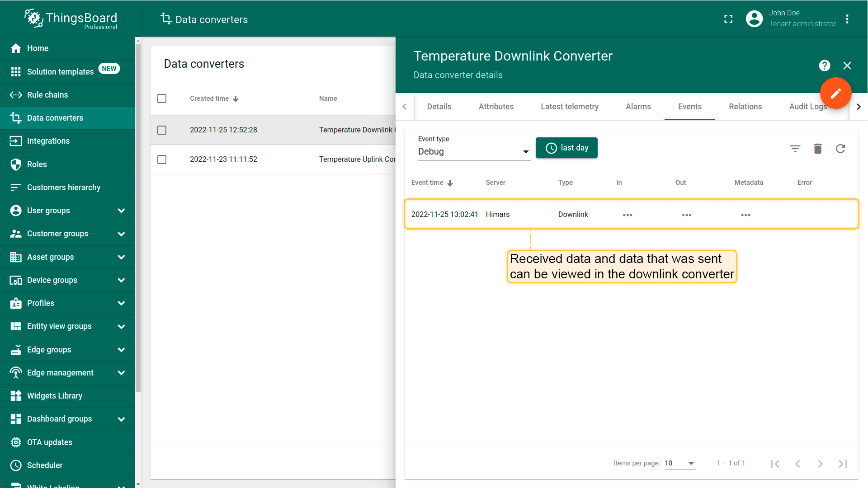Select all data converters checkbox
Image resolution: width=868 pixels, height=488 pixels.
(x=162, y=99)
